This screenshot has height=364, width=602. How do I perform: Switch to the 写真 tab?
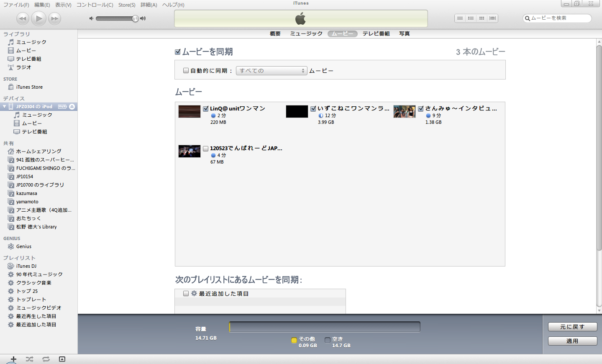405,33
